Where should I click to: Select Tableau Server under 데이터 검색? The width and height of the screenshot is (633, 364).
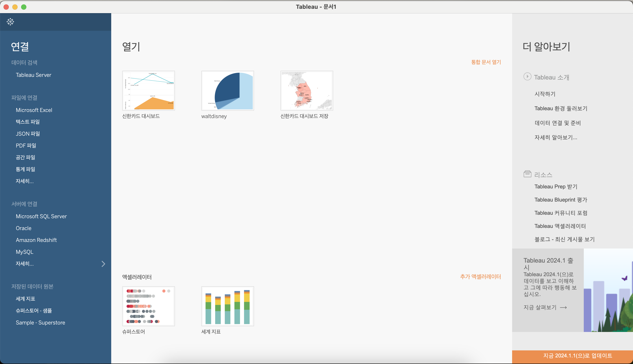34,75
